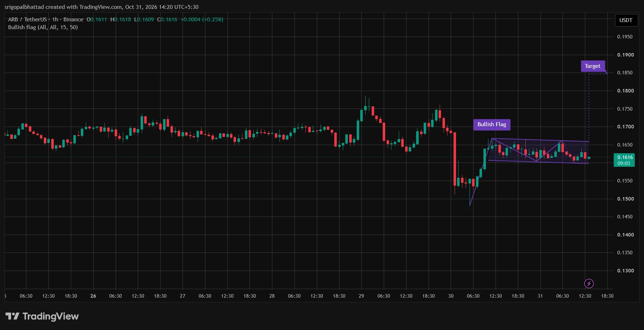The width and height of the screenshot is (644, 330).
Task: Select the Bullish flag indicator legend
Action: [x=43, y=27]
